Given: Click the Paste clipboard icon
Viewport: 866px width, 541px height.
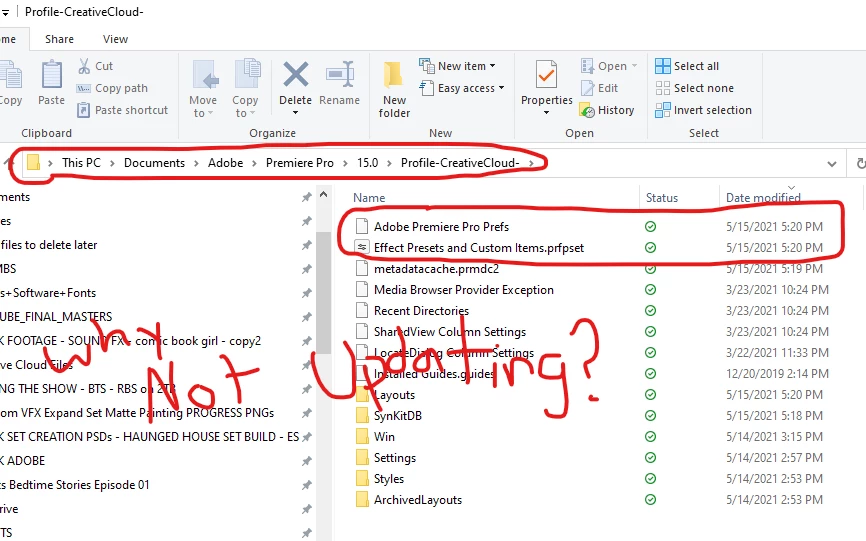Looking at the screenshot, I should [51, 75].
